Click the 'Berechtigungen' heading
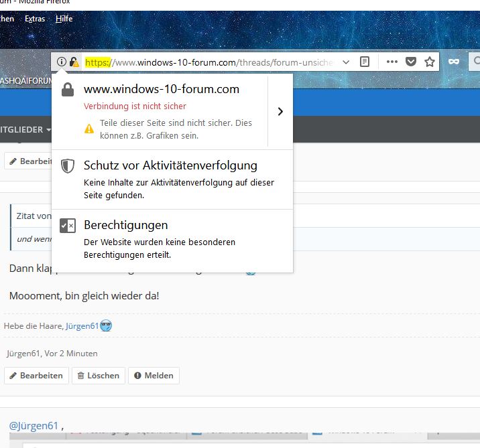The width and height of the screenshot is (480, 448). 126,225
